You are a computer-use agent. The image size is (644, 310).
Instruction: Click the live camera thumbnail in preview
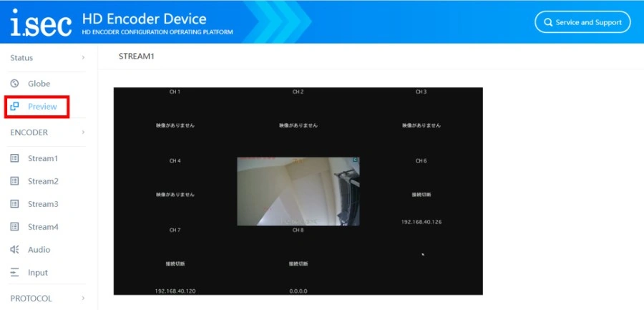(x=298, y=191)
